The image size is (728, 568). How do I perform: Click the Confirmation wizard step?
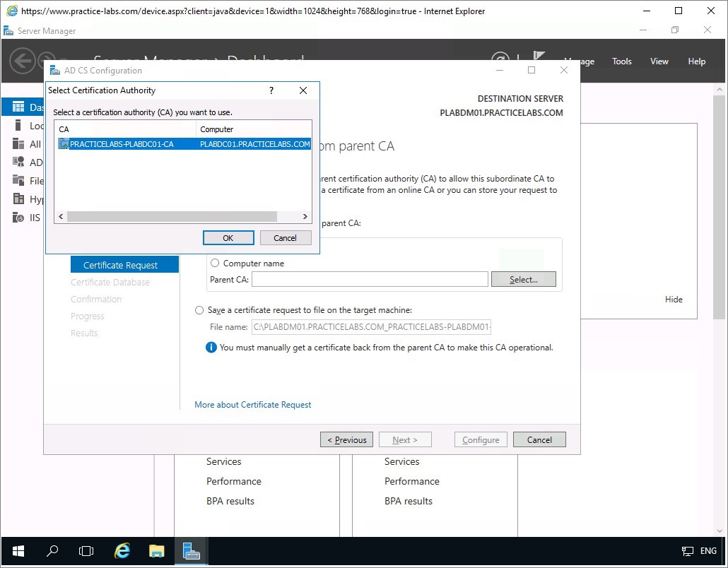96,300
